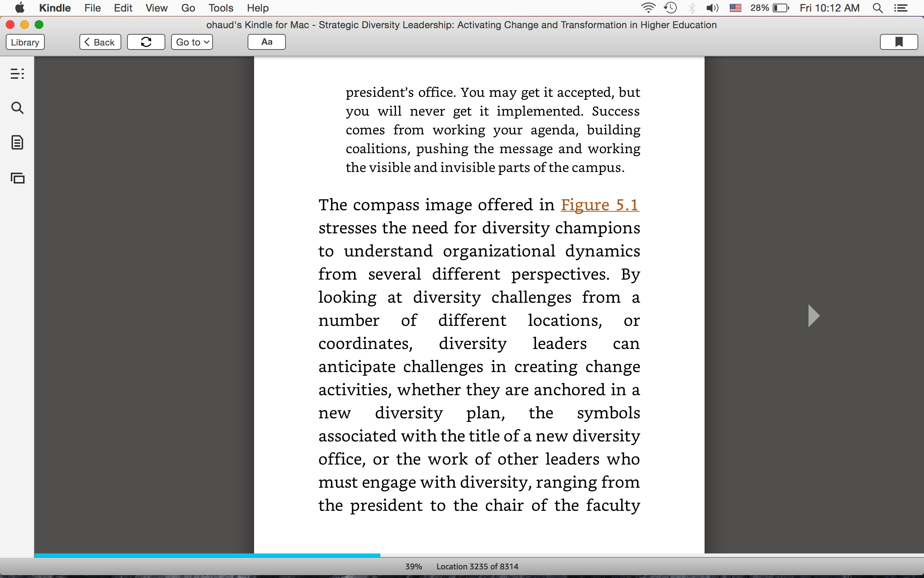
Task: Click the clock showing Fri 10:12 AM
Action: 830,8
